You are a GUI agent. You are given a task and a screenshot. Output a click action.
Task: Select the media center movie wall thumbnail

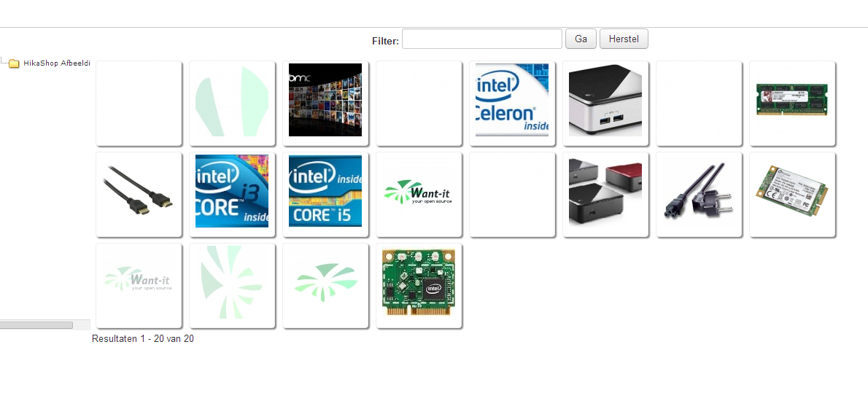[x=325, y=103]
